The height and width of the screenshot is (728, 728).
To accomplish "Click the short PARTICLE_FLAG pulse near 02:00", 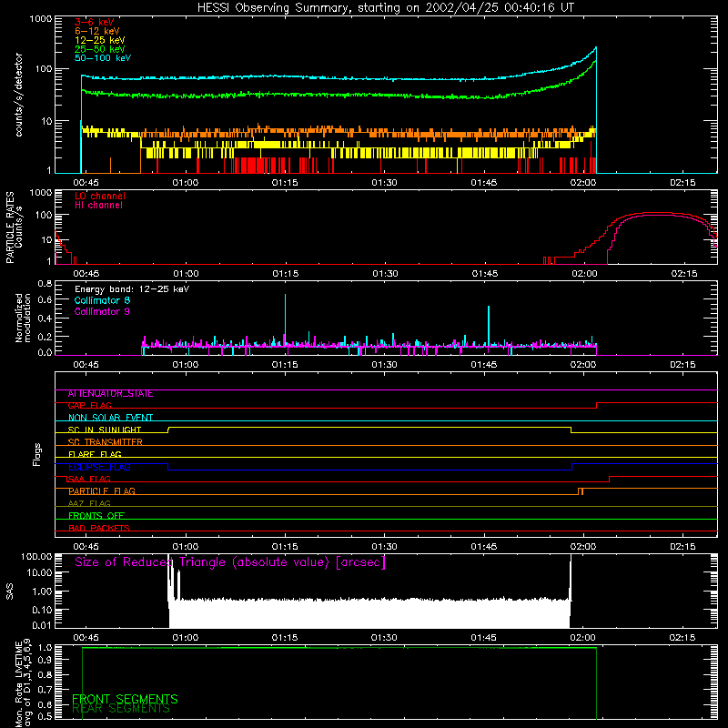I will click(581, 491).
